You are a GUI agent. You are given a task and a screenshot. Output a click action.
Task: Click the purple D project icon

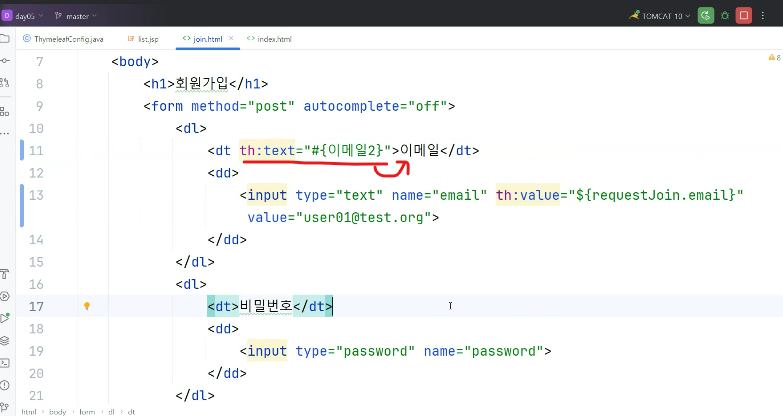coord(6,15)
